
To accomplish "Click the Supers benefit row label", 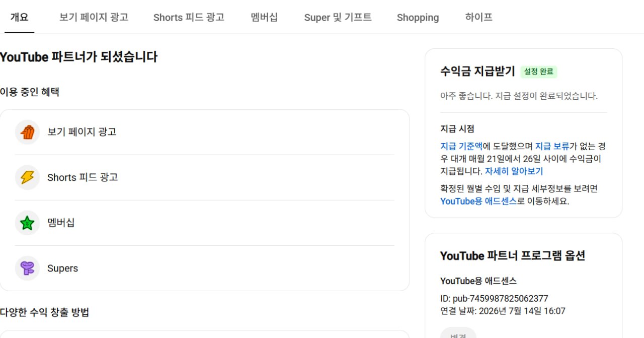I will coord(62,268).
